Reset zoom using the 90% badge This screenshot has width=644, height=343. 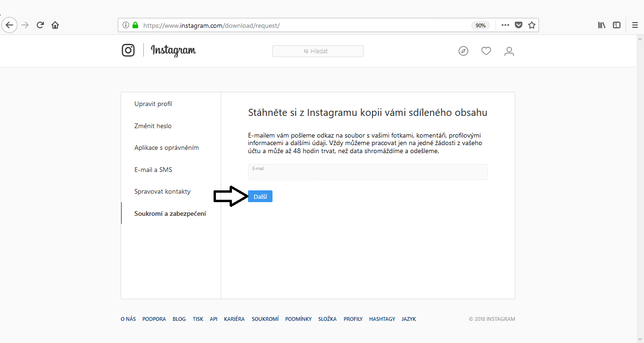coord(480,25)
